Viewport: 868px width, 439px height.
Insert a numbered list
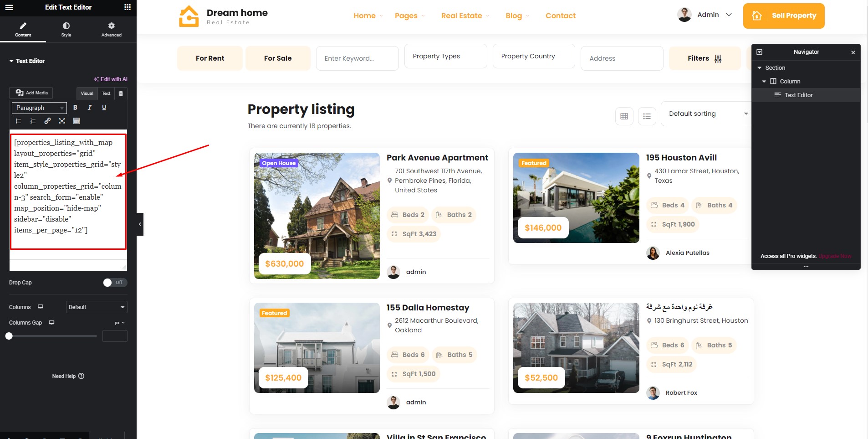click(33, 121)
